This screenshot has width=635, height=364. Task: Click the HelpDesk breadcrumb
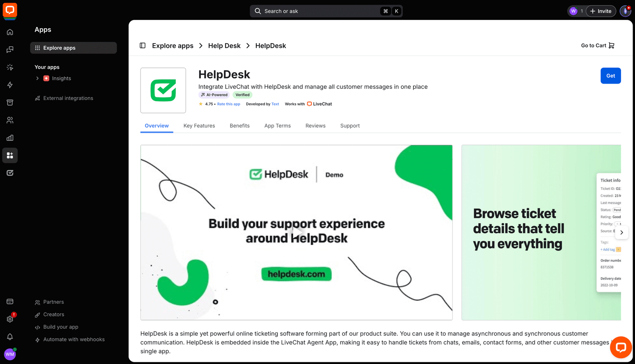tap(271, 46)
